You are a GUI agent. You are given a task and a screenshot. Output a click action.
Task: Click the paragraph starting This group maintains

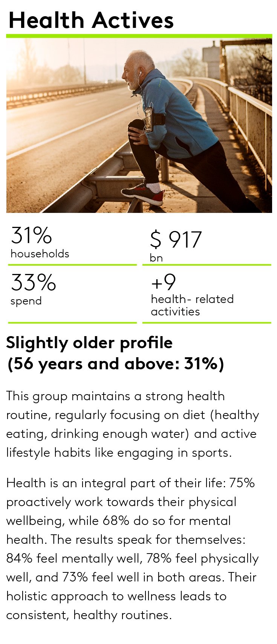pos(133,424)
